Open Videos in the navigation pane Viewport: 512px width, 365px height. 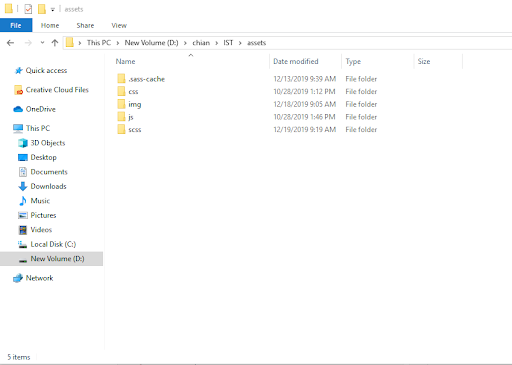(41, 230)
